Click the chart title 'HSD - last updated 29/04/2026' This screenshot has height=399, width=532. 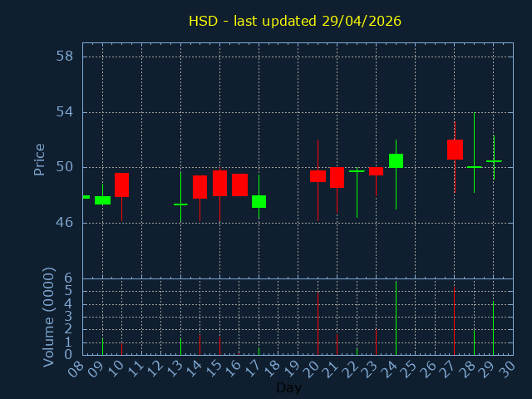tap(294, 21)
